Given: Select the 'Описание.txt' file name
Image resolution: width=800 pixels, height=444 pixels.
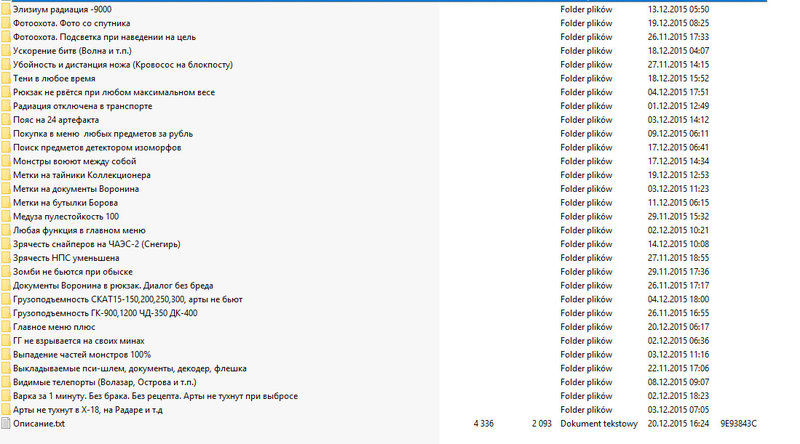Looking at the screenshot, I should click(39, 423).
